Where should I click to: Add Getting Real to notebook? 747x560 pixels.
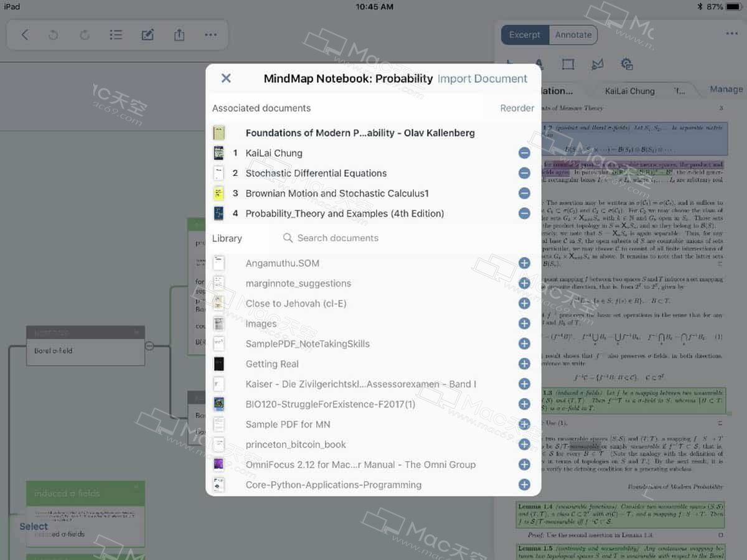pos(524,364)
